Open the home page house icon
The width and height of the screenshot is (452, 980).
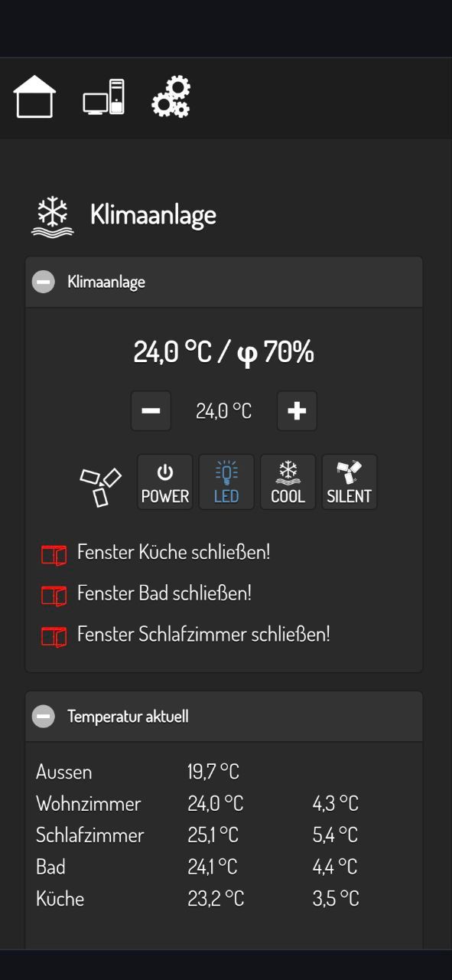click(34, 96)
